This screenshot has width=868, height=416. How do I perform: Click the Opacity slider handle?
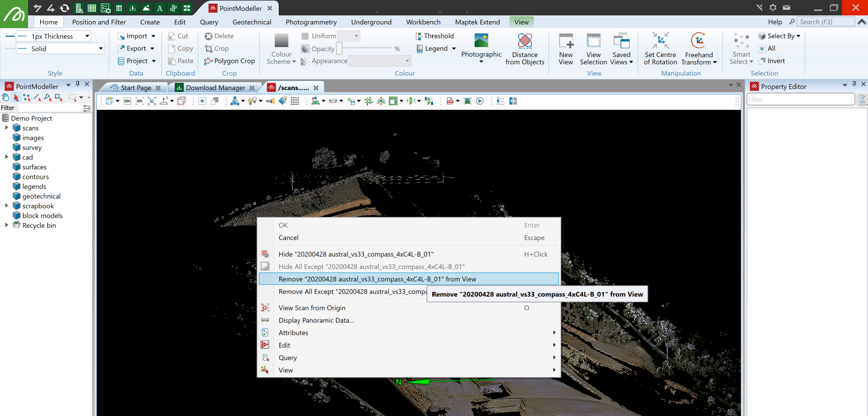tap(339, 48)
